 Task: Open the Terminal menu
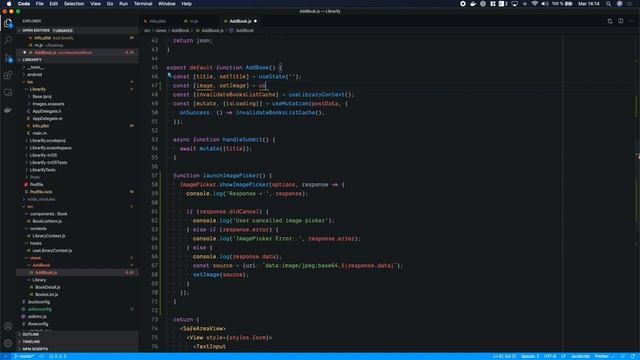[x=143, y=4]
